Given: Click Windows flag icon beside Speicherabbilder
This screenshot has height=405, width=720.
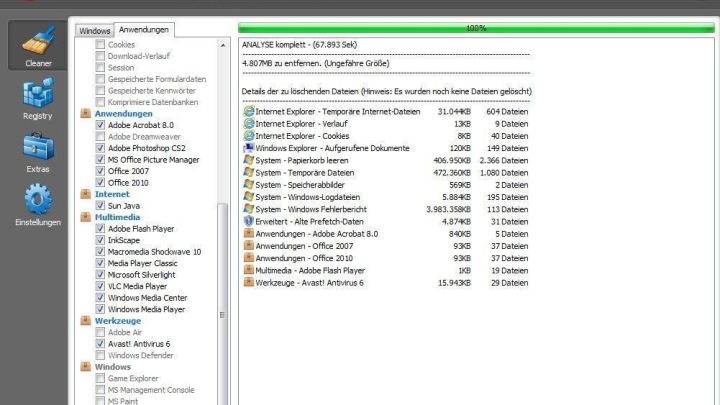Looking at the screenshot, I should [x=248, y=185].
